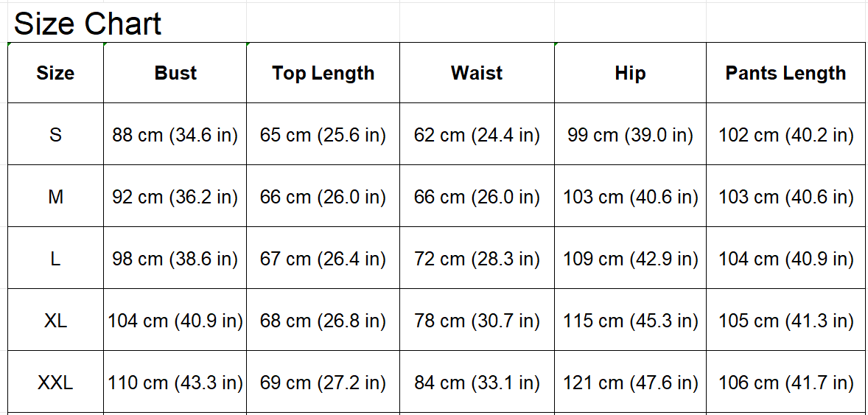Image resolution: width=868 pixels, height=415 pixels.
Task: Select the 69 cm top length cell
Action: click(323, 383)
